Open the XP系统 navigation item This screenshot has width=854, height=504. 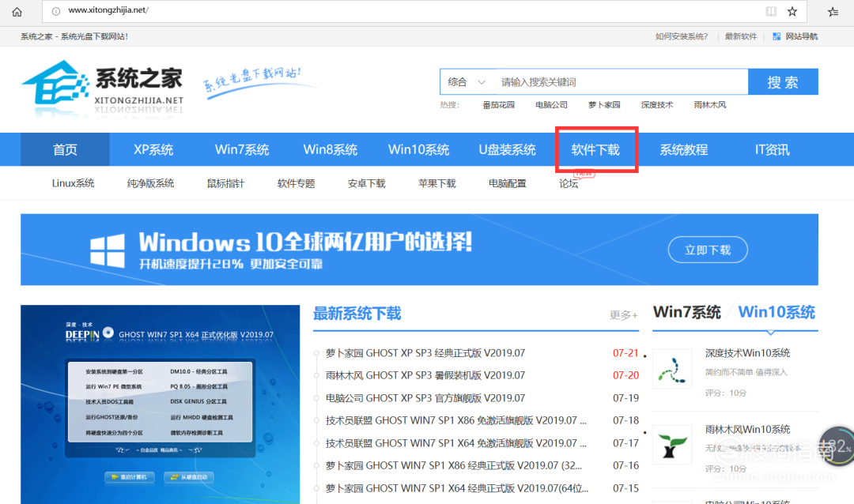point(153,149)
